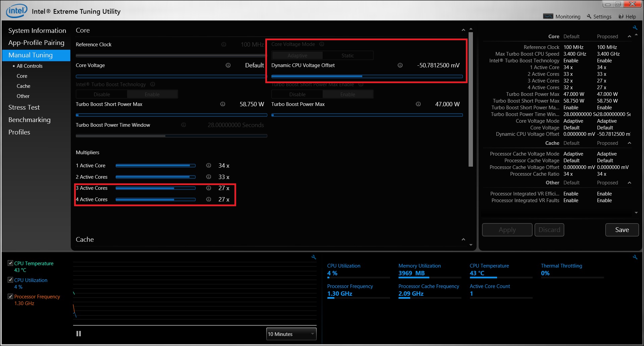Pause the monitoring graph

78,334
